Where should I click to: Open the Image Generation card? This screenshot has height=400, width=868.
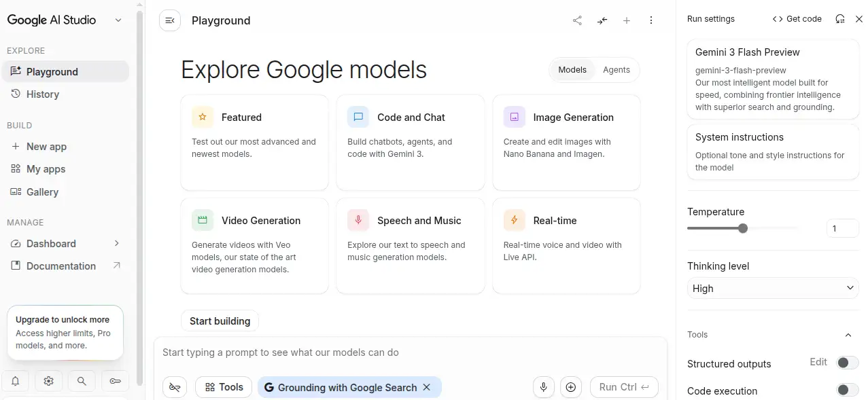coord(566,143)
